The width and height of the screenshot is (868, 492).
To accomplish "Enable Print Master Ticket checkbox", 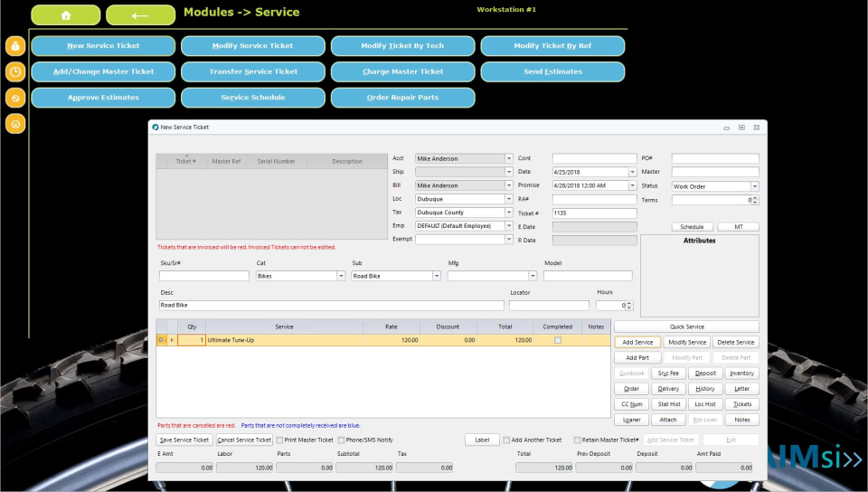I will 280,440.
